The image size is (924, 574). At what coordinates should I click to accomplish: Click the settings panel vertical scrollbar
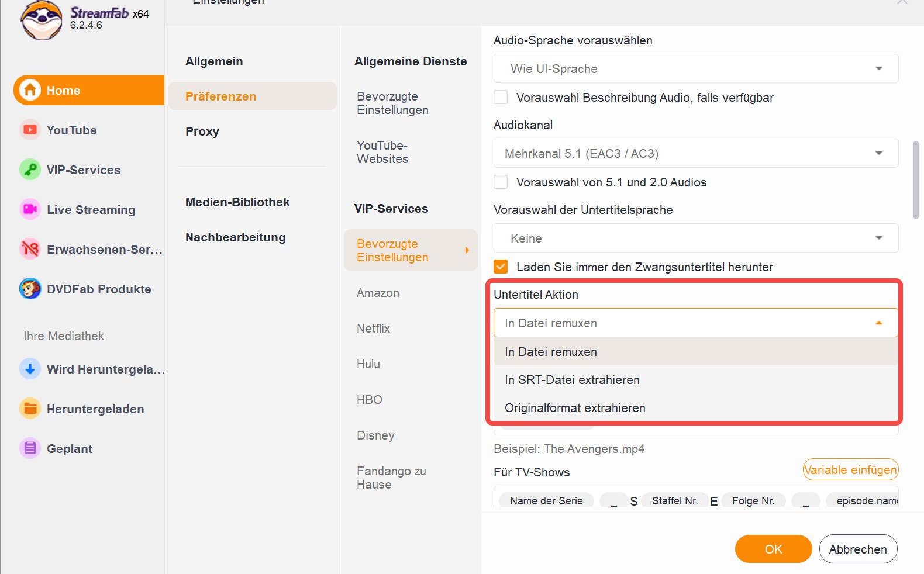click(916, 179)
